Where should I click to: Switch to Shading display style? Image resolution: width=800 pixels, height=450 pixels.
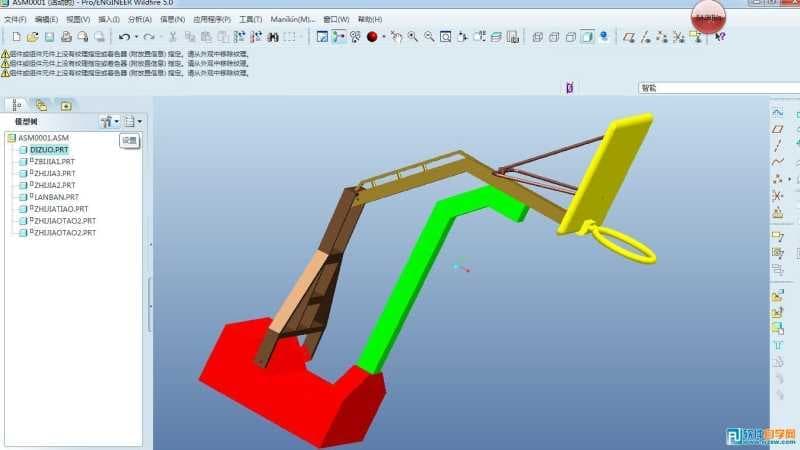pos(587,37)
